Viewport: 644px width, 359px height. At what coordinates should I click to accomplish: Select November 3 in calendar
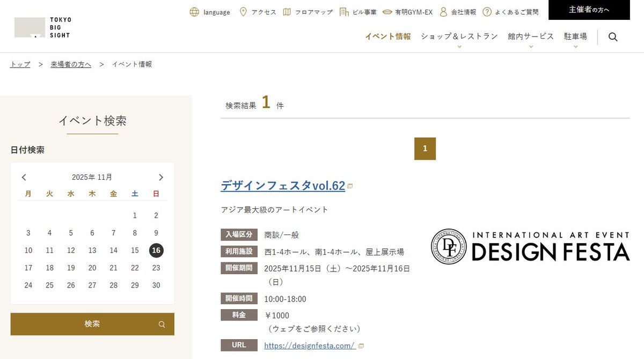click(28, 233)
